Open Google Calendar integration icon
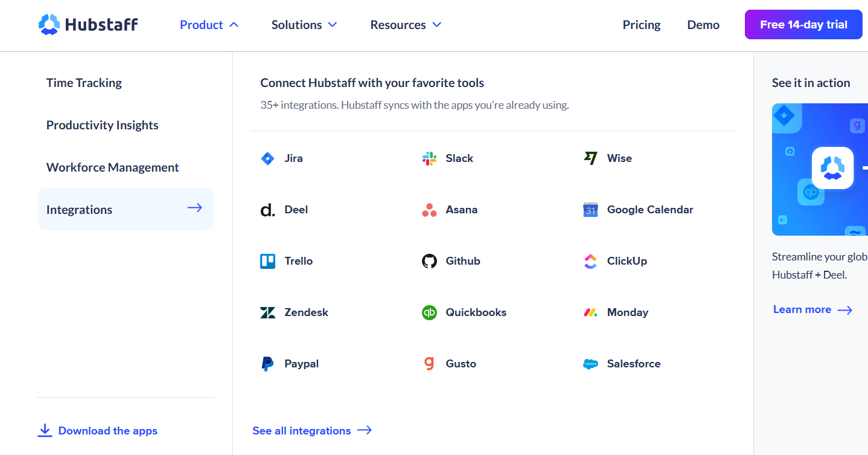 [590, 210]
